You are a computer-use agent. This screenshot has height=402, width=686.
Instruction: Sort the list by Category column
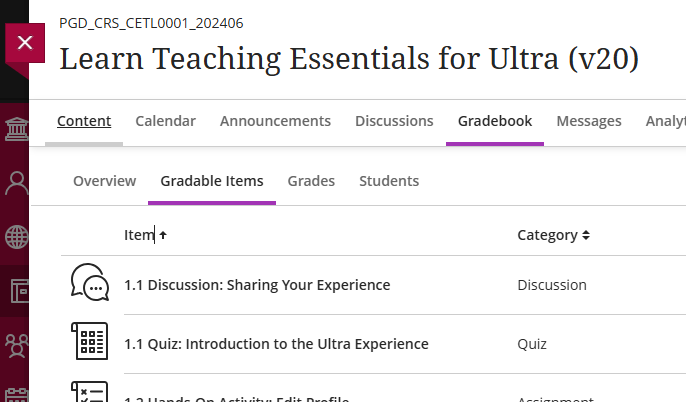tap(553, 235)
